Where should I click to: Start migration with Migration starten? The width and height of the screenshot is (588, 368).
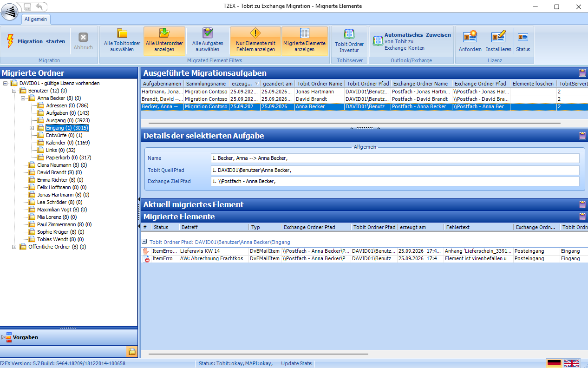[x=36, y=41]
